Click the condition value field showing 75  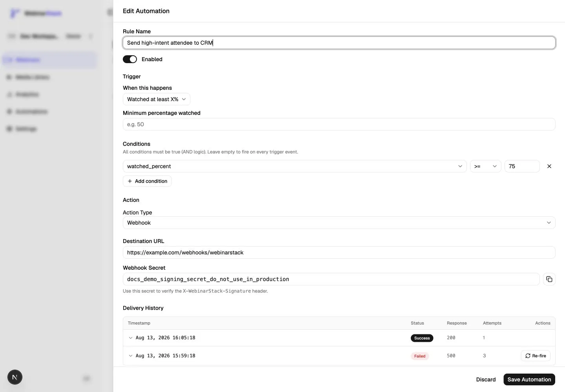coord(522,166)
